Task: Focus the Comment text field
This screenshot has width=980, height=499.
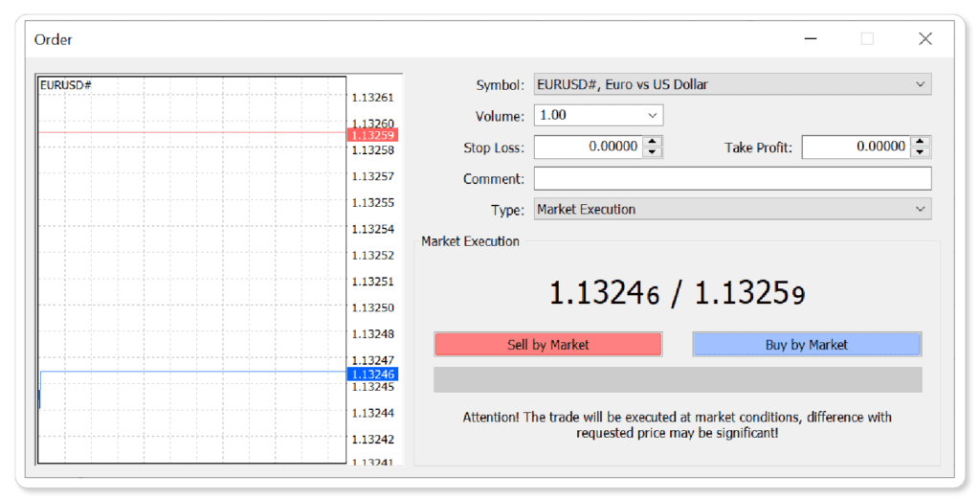Action: pos(732,179)
